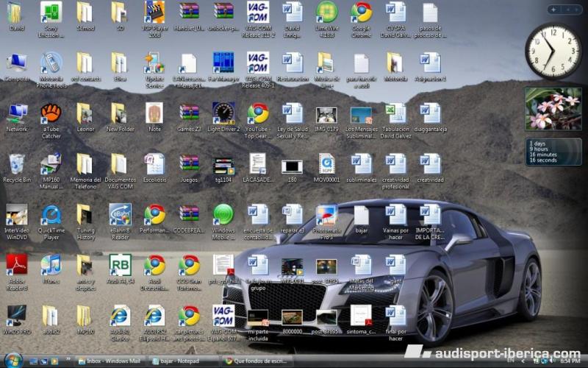Show hidden system tray icons arrow
588x368 pixels.
coord(523,361)
